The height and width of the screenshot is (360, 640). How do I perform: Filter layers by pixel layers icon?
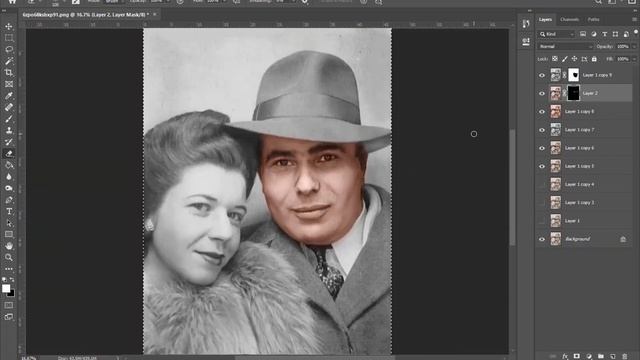[x=583, y=34]
